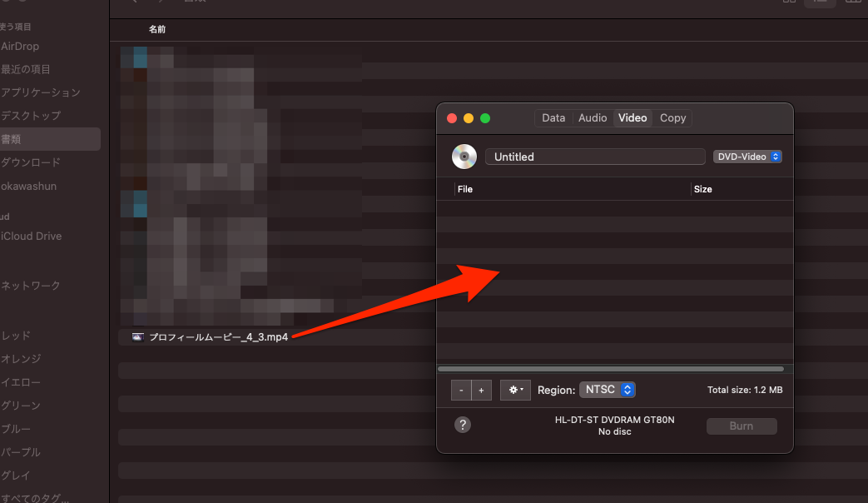Open 最近の項目 in the Finder sidebar
The width and height of the screenshot is (868, 503).
(x=26, y=69)
